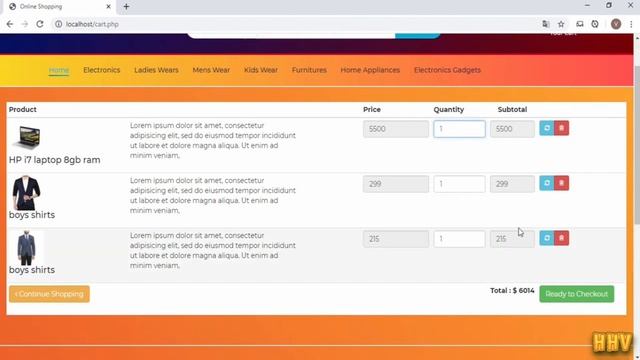Open Chrome three-dot menu
This screenshot has height=360, width=640.
click(x=631, y=24)
